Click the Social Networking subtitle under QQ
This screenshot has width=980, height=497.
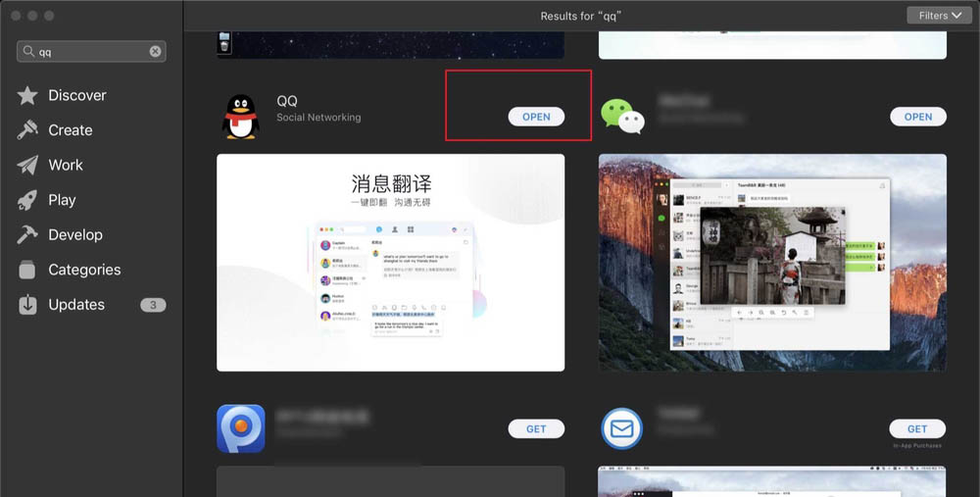pyautogui.click(x=318, y=118)
